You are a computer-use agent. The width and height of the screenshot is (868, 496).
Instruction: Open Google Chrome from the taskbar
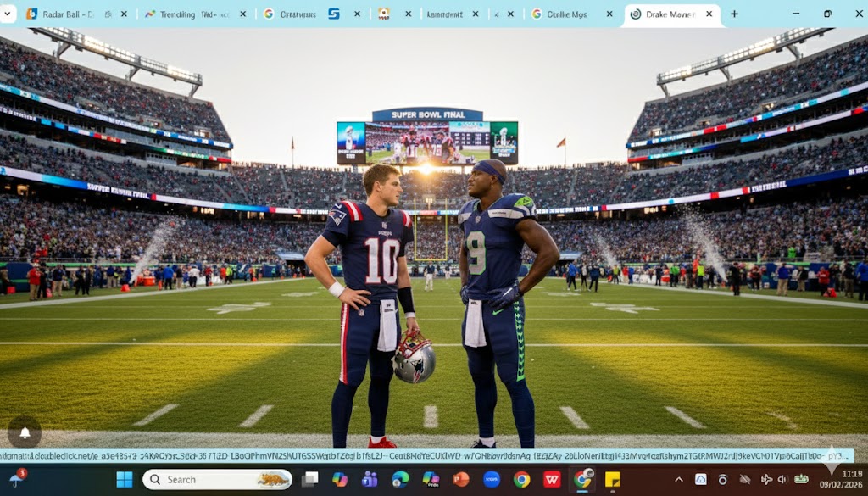click(521, 479)
